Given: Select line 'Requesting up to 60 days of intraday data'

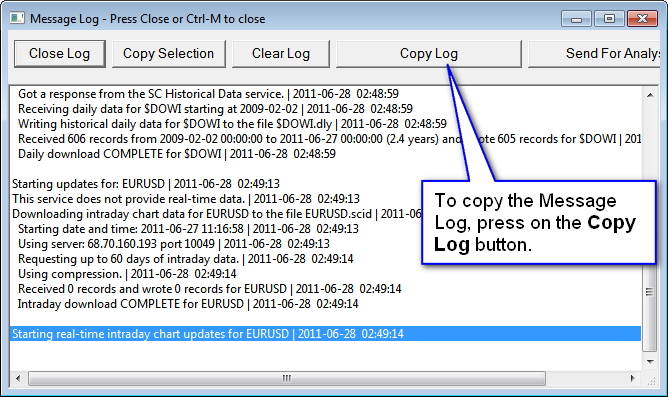Looking at the screenshot, I should (x=186, y=259).
